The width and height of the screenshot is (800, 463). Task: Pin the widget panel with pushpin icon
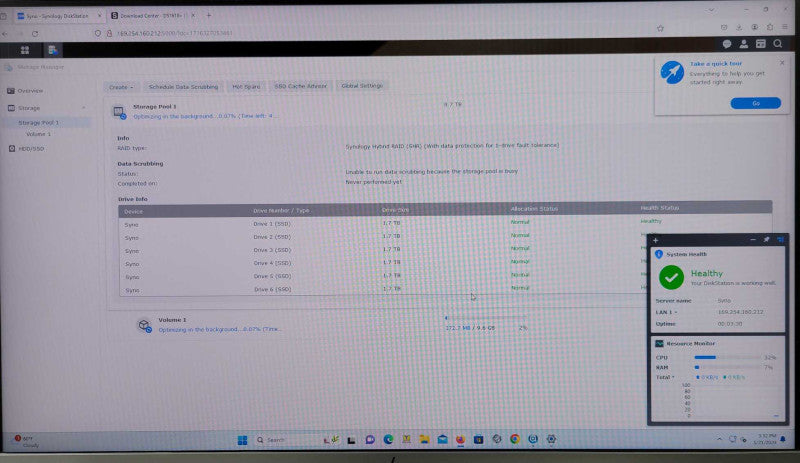coord(766,239)
